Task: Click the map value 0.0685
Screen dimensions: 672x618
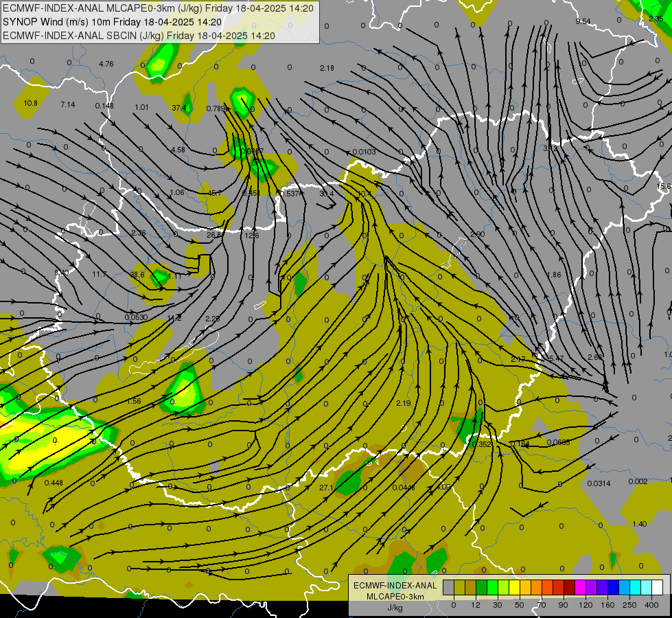Action: pos(559,442)
